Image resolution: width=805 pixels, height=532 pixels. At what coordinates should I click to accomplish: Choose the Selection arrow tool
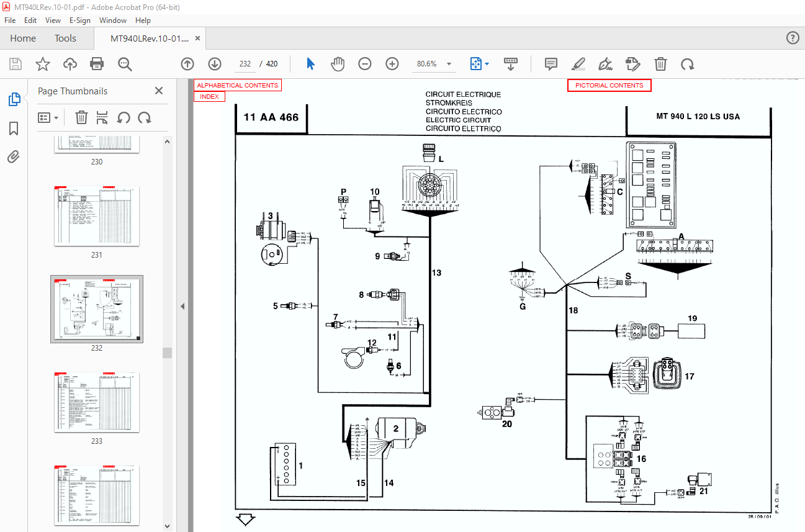(x=311, y=64)
